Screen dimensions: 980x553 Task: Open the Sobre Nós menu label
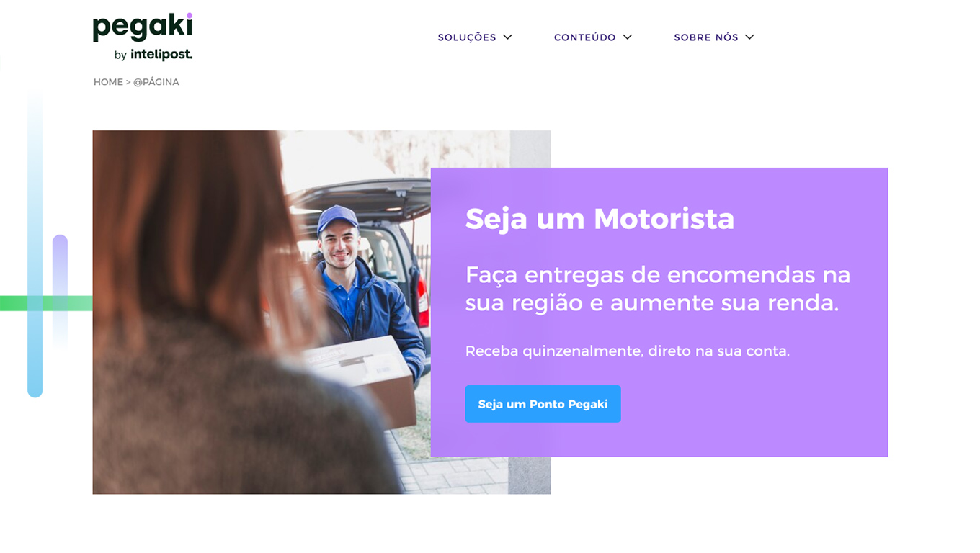coord(706,37)
